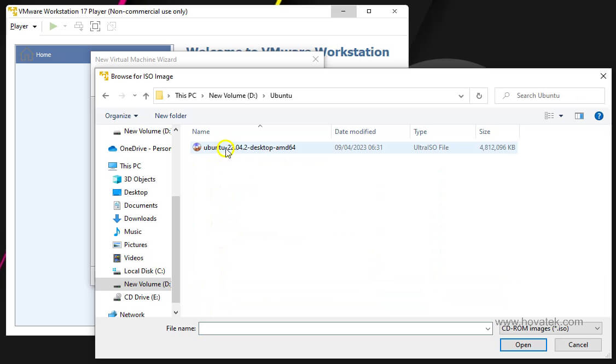Open the recent locations dropdown in the address bar

click(461, 96)
